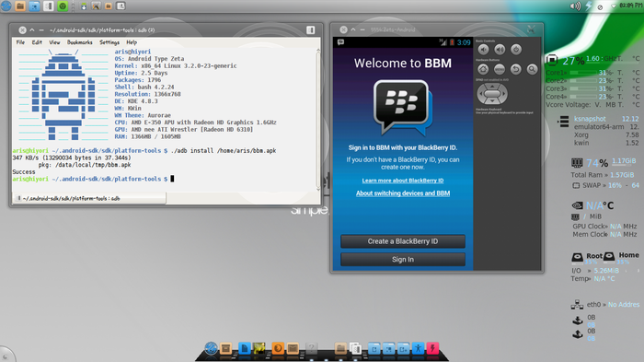The height and width of the screenshot is (362, 644).
Task: Tap the emulator's Home hardware button
Action: 483,69
